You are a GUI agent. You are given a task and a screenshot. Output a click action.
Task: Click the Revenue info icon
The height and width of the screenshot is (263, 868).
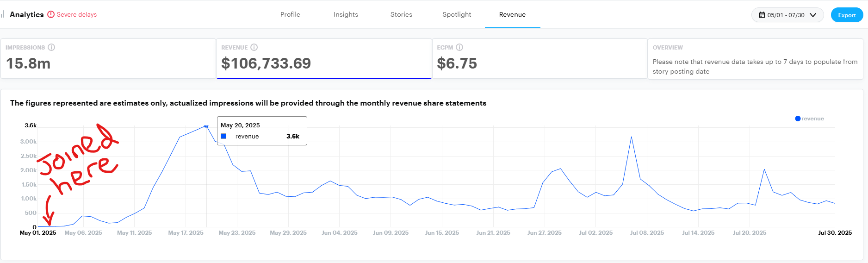254,47
